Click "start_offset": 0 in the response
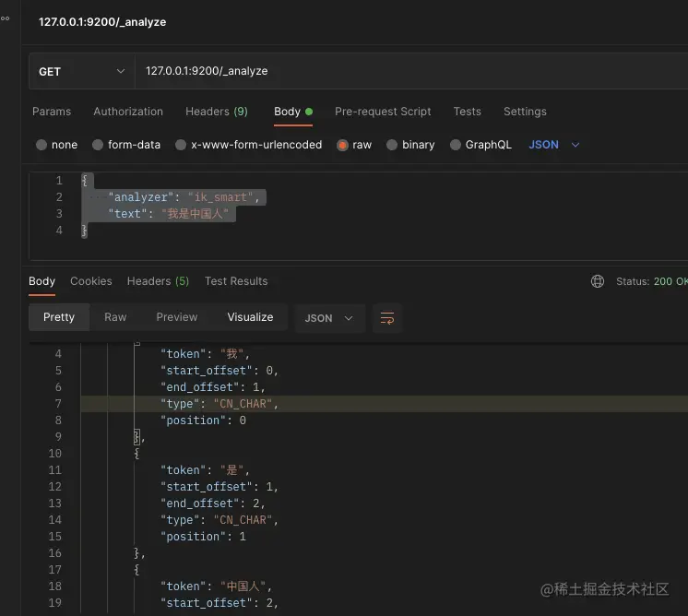 (x=219, y=371)
